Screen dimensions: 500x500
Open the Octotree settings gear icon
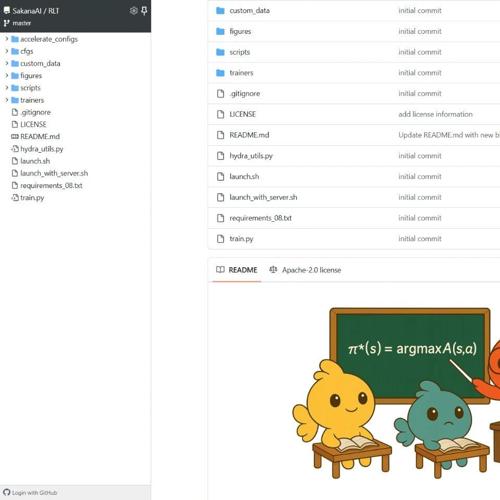pos(133,11)
